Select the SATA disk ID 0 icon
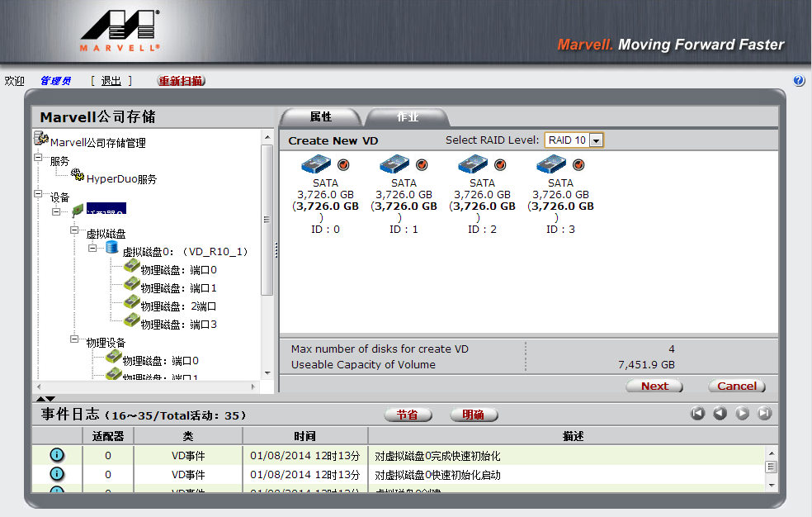Image resolution: width=812 pixels, height=517 pixels. (x=316, y=164)
